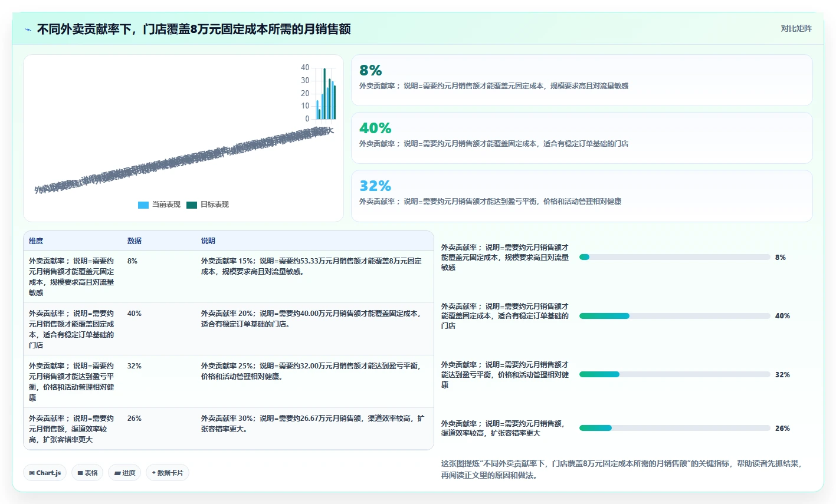The image size is (836, 504).
Task: Select the blue 32% KPI card heading
Action: point(375,186)
